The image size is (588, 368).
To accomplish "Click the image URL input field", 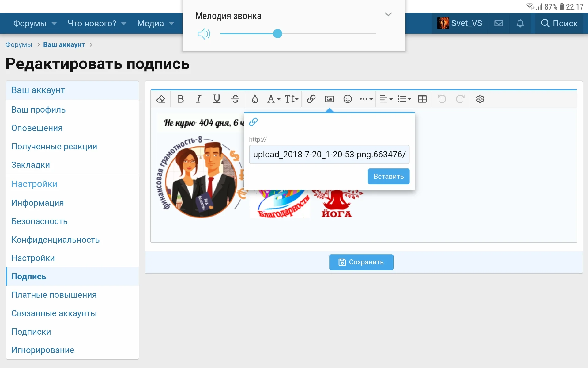I will (x=329, y=154).
